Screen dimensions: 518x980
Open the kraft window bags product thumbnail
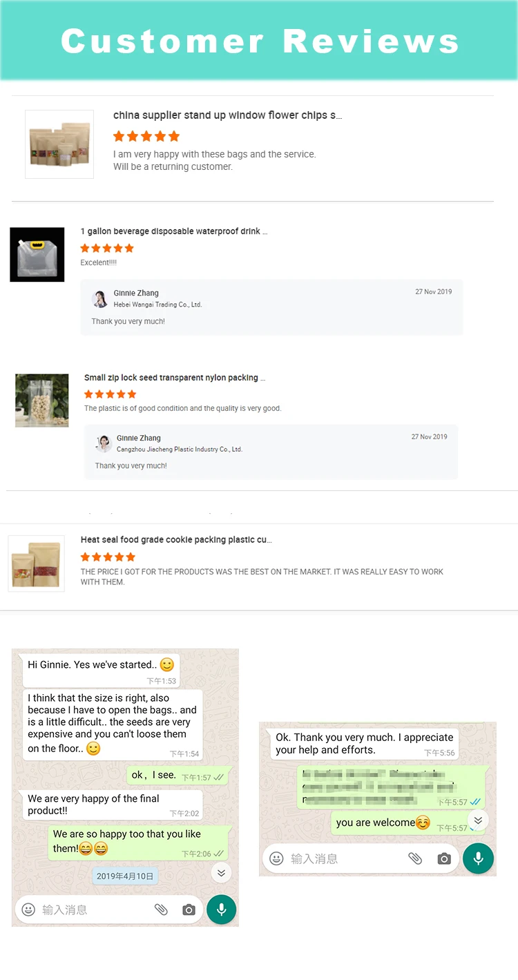(x=59, y=144)
